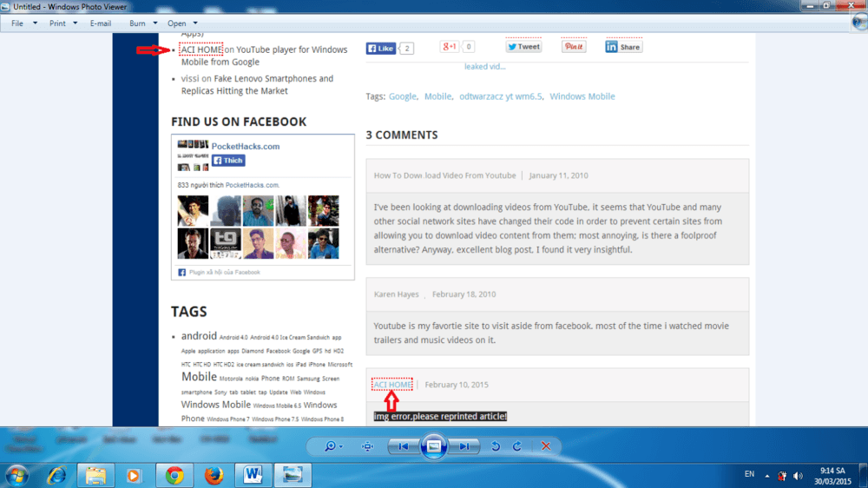Open Photo Viewer help icon

(x=859, y=23)
